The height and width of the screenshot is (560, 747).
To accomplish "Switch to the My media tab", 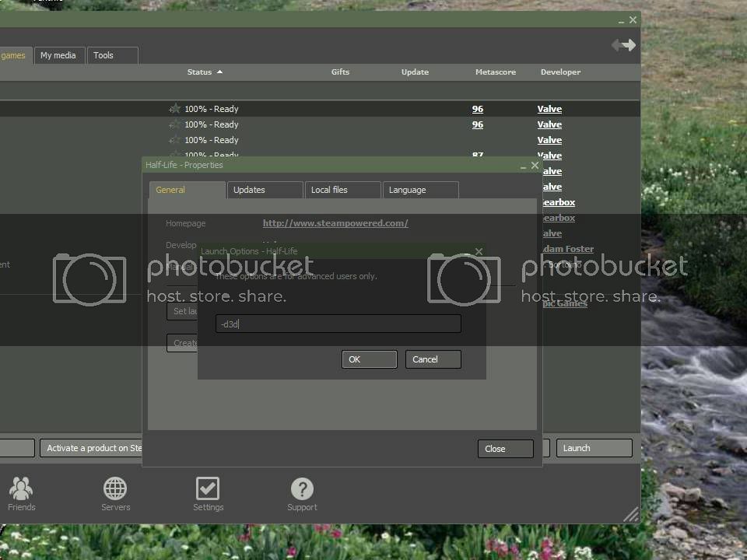I will pyautogui.click(x=59, y=55).
